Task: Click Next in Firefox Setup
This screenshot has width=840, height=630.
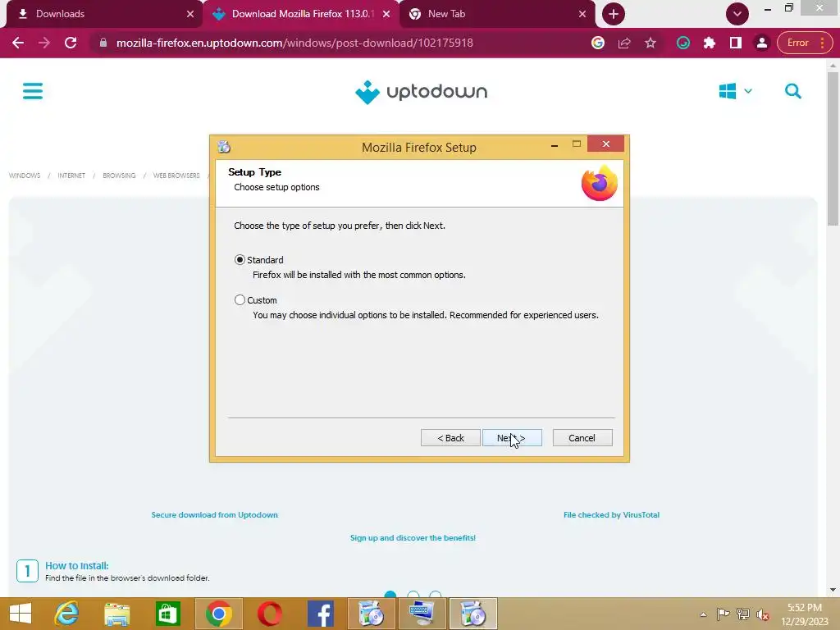Action: coord(512,438)
